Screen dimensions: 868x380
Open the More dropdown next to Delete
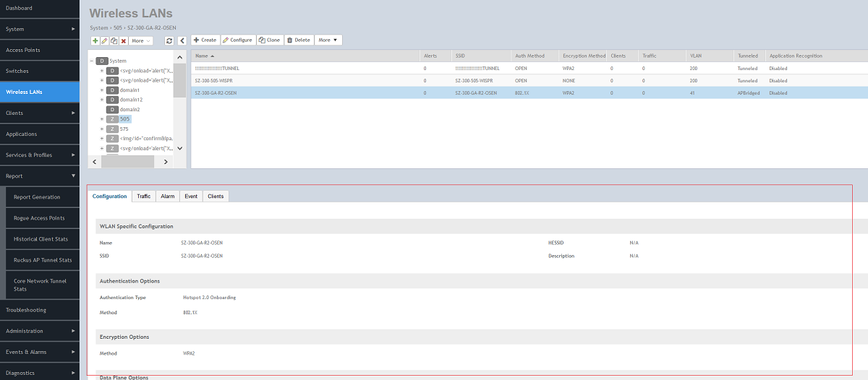[x=328, y=40]
